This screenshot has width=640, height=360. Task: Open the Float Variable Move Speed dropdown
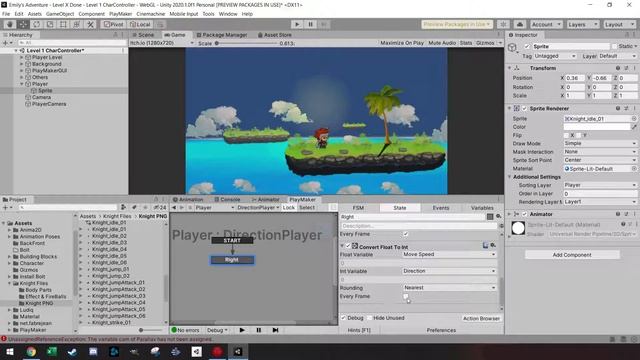coord(449,254)
